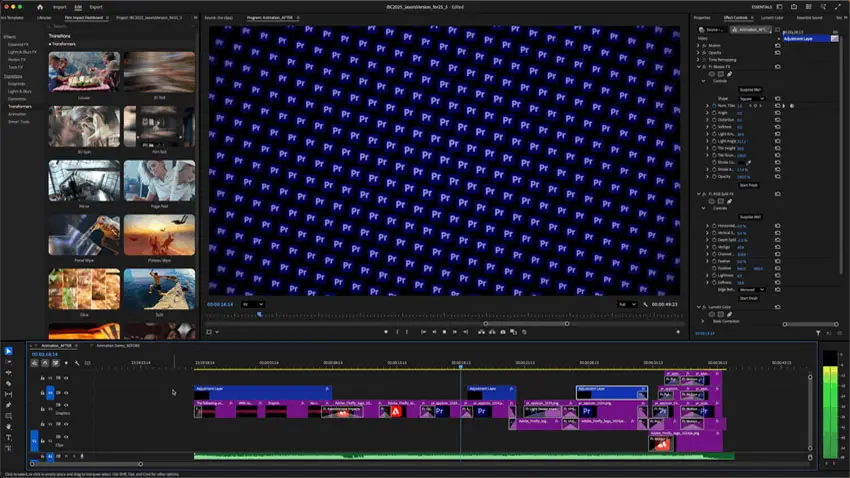This screenshot has height=478, width=850.
Task: Toggle visibility of the Clips video track
Action: click(66, 437)
